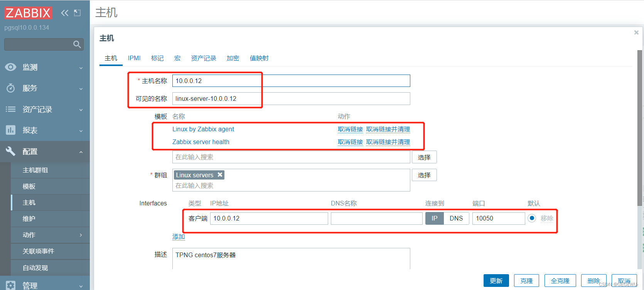This screenshot has width=644, height=290.
Task: Collapse the sidebar with double-arrow icon
Action: pos(65,13)
